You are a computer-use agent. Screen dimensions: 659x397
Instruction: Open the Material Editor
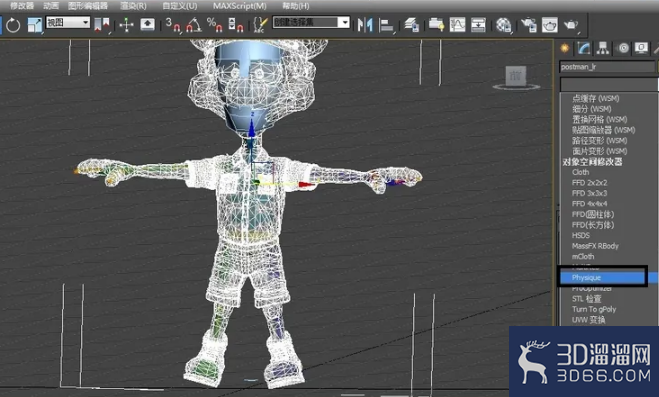pos(503,25)
